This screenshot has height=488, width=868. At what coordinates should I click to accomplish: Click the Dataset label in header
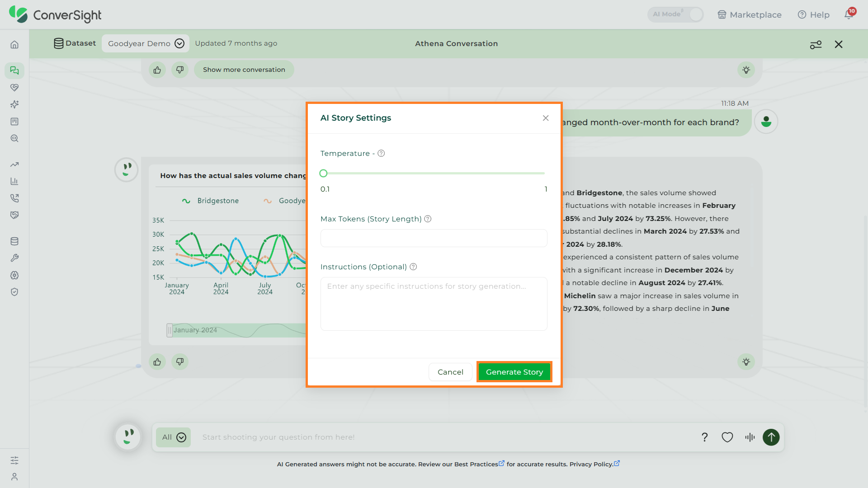coord(75,43)
